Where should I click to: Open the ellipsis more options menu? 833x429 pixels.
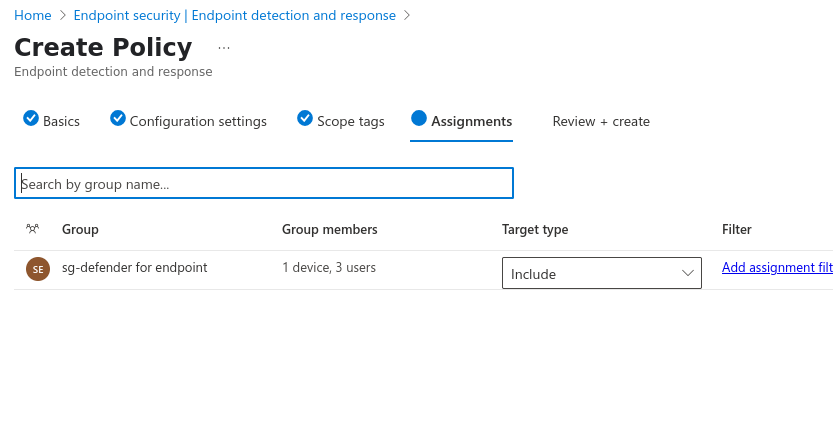pos(223,48)
